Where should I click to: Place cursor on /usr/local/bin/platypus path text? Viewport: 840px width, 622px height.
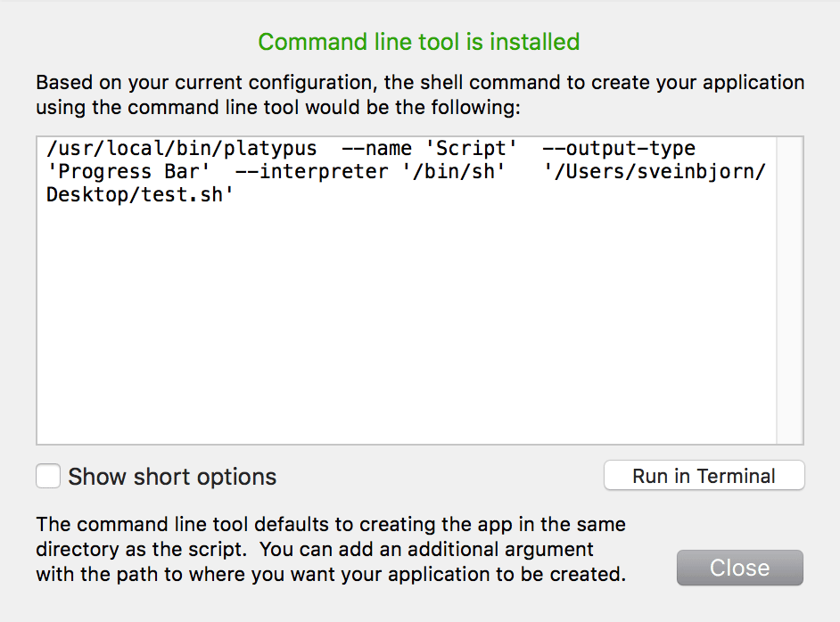coord(181,149)
